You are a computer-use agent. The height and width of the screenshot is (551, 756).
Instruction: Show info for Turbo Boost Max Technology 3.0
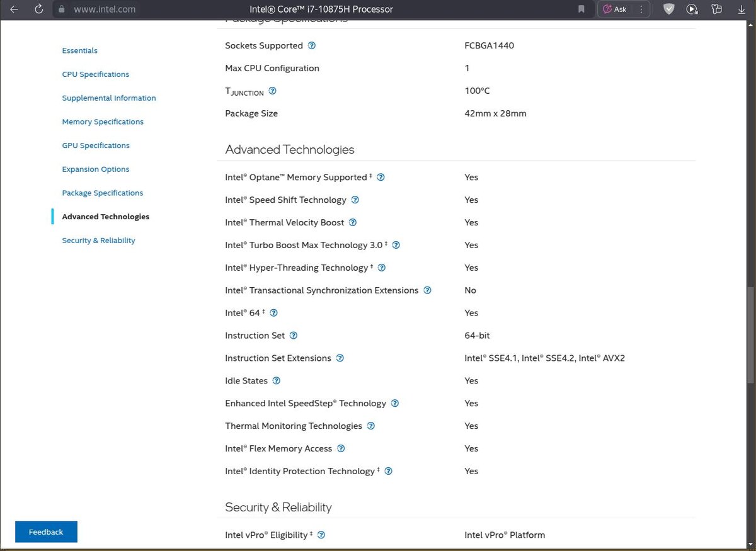click(x=396, y=245)
